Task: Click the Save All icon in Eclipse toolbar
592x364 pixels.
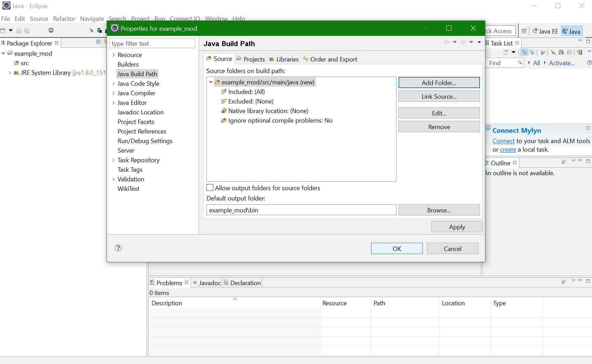Action: 27,30
